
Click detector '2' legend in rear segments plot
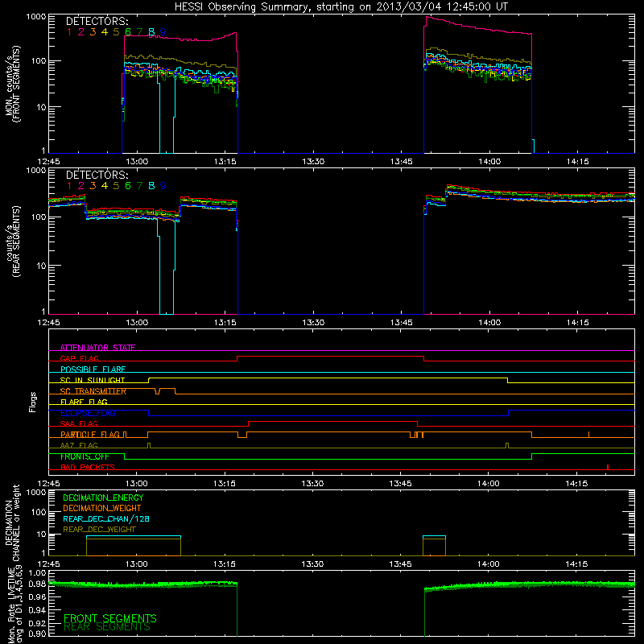pyautogui.click(x=81, y=186)
